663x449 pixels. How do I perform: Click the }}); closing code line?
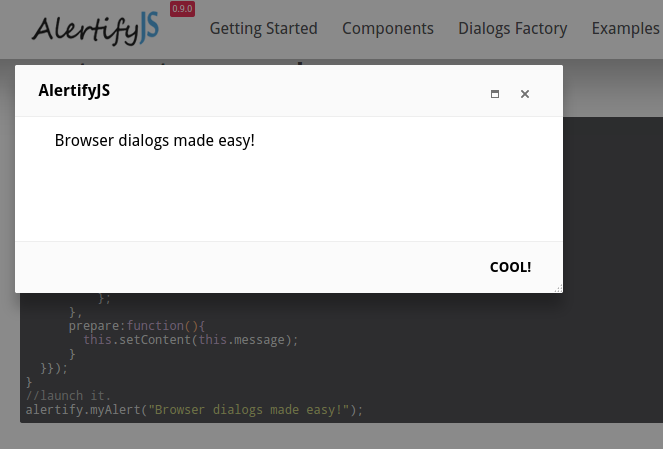click(54, 368)
